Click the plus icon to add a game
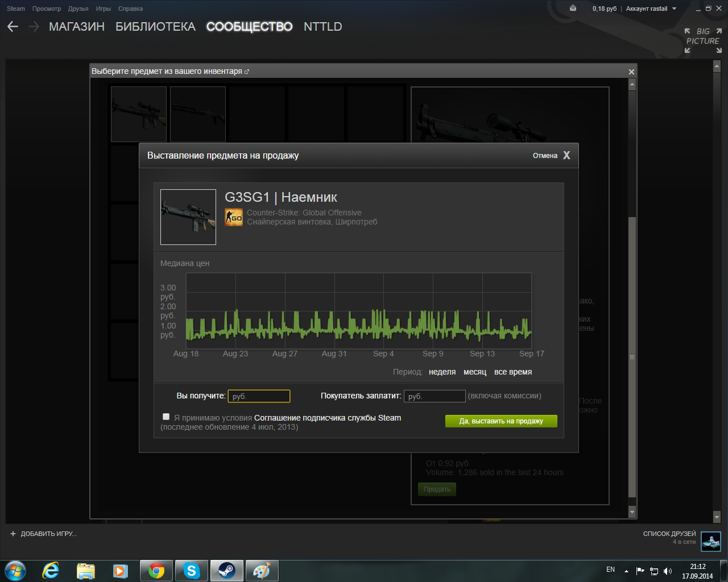The image size is (728, 582). pos(13,534)
